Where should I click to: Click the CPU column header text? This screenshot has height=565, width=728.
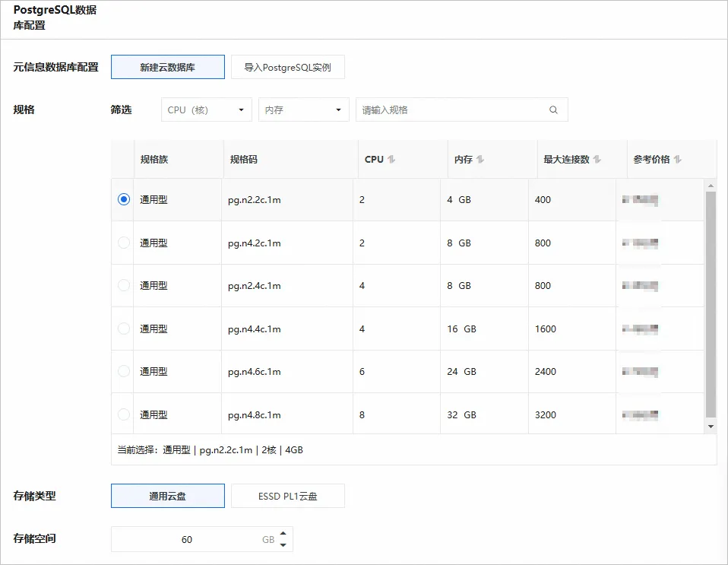pos(374,160)
